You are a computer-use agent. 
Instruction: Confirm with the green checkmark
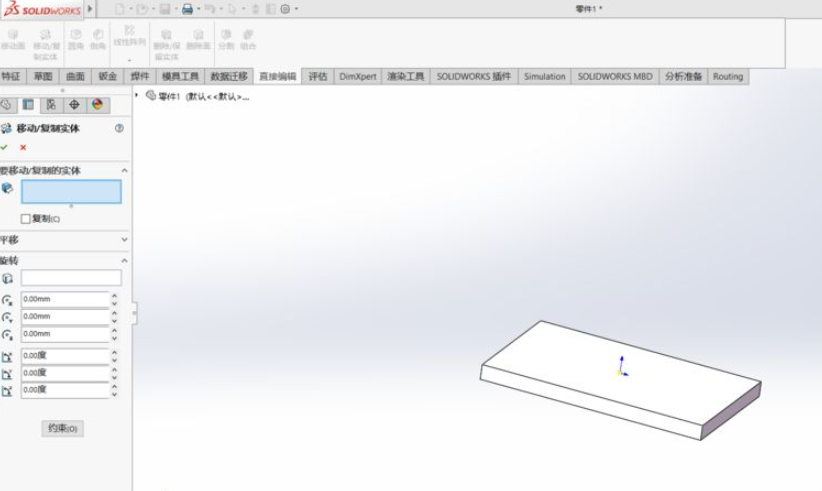[4, 147]
